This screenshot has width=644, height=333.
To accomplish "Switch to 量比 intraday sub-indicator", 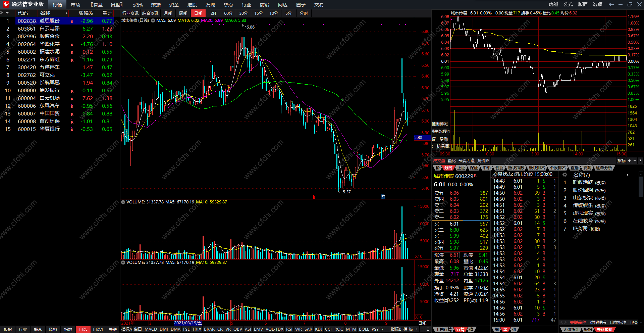I will (x=452, y=161).
